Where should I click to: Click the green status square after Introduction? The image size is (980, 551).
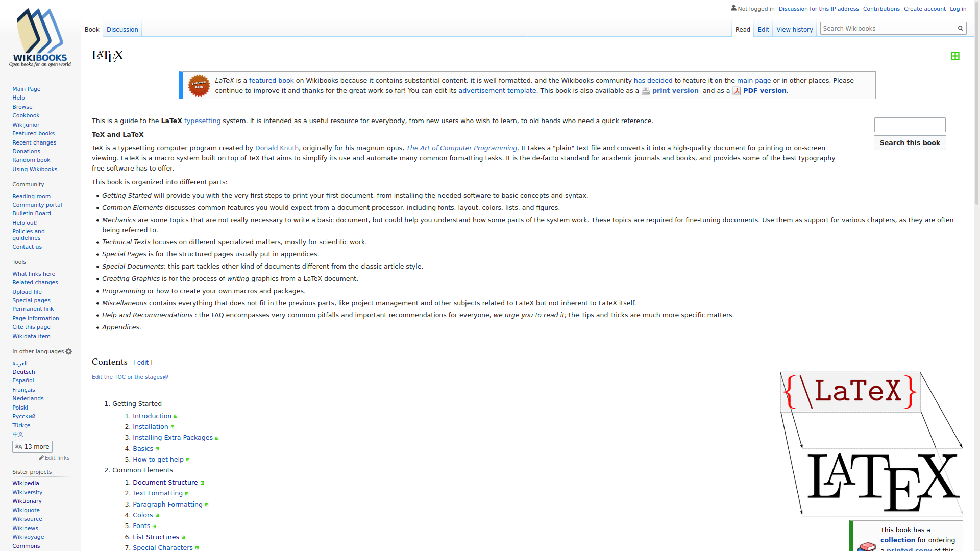176,417
